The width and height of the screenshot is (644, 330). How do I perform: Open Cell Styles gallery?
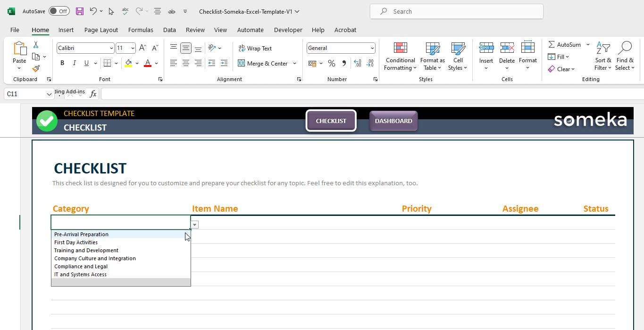[x=458, y=57]
